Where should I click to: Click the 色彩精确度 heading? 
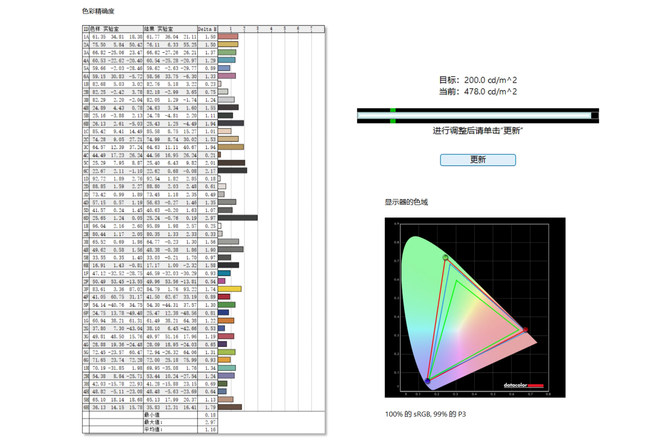tap(98, 11)
